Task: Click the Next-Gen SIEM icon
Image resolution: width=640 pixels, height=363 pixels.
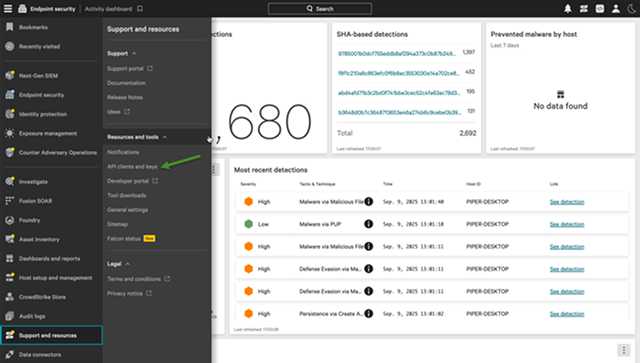Action: (9, 75)
